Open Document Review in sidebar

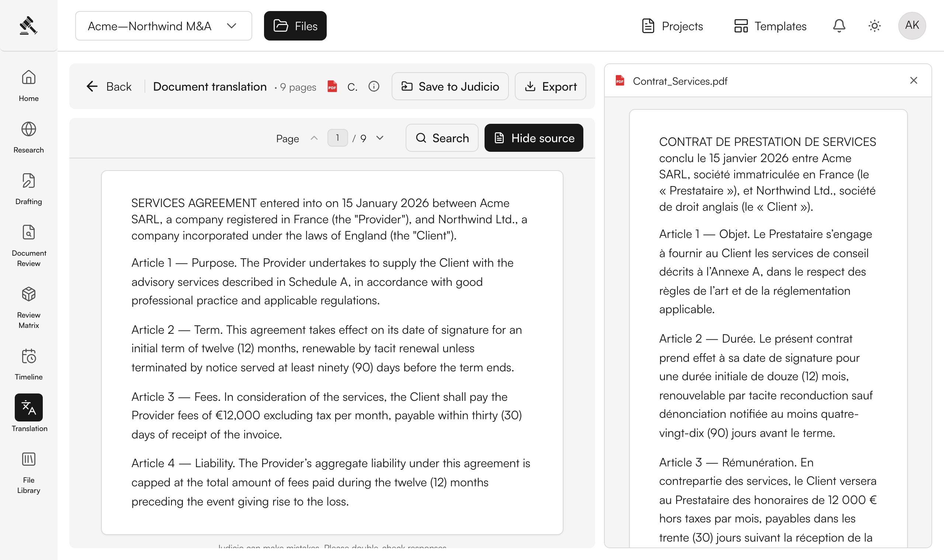coord(29,232)
